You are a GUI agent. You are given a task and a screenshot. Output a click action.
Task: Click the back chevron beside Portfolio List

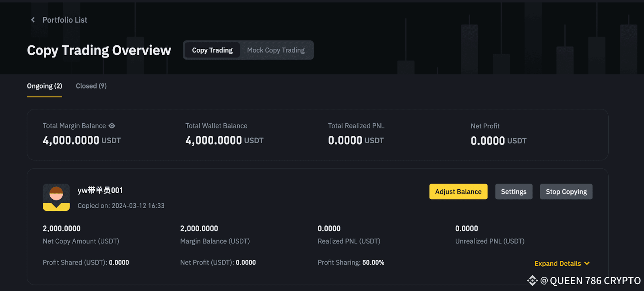point(33,20)
